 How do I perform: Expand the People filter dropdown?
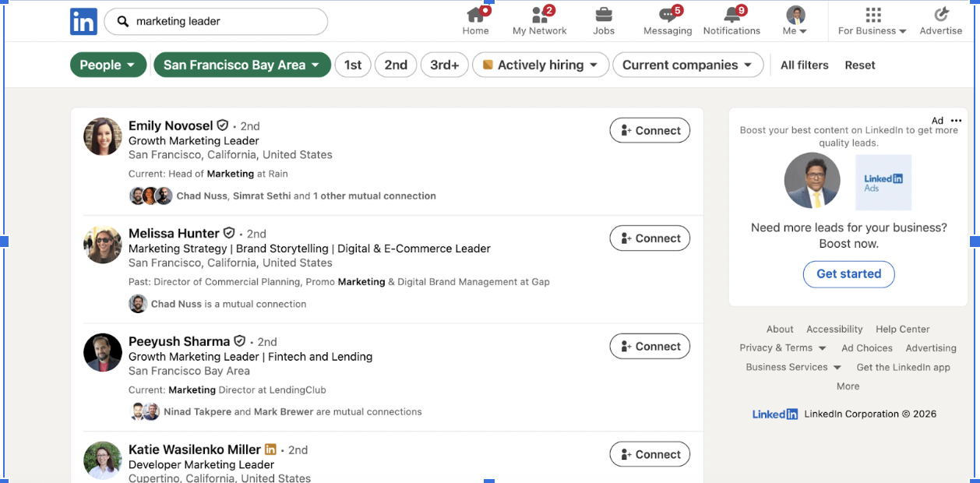108,65
